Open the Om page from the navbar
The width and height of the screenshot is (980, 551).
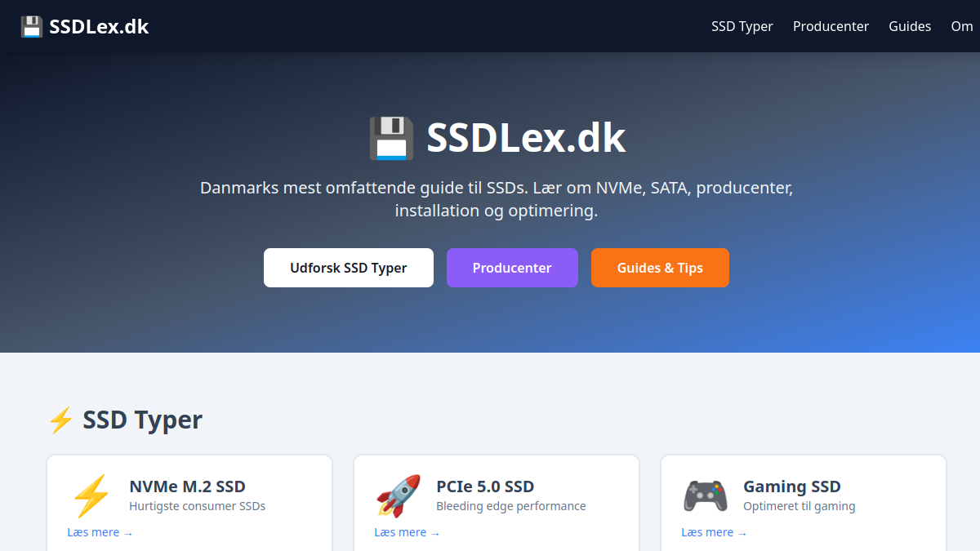pyautogui.click(x=961, y=26)
